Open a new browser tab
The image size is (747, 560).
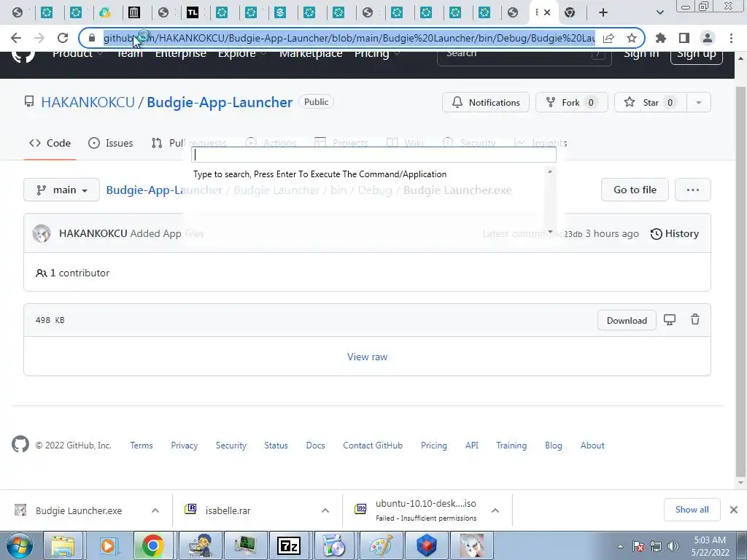click(x=603, y=12)
